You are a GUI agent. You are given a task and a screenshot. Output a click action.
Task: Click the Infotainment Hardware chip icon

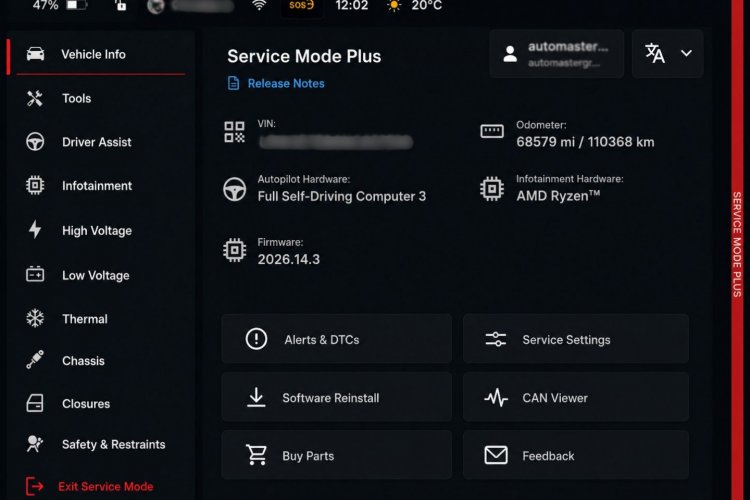(x=492, y=189)
